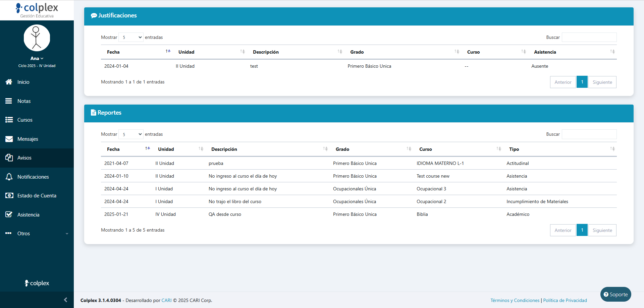Click Anterior in Justificaciones pagination
Screen dimensions: 644x308
(563, 82)
